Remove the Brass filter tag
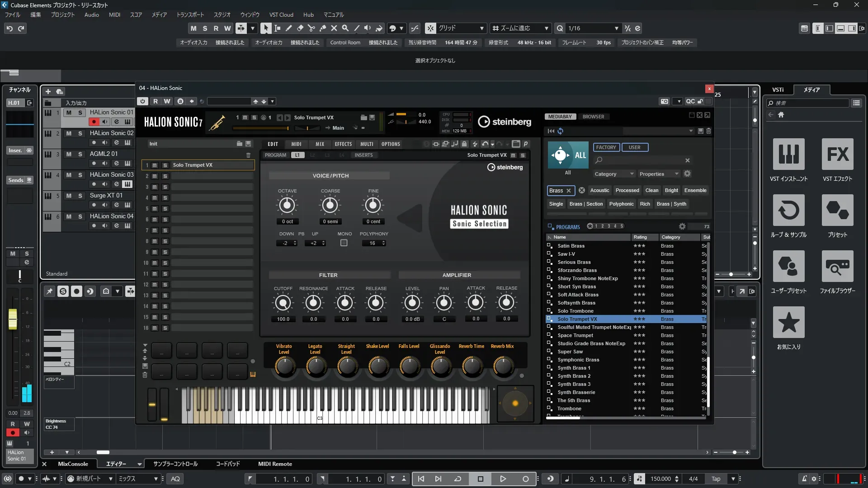 click(x=569, y=191)
